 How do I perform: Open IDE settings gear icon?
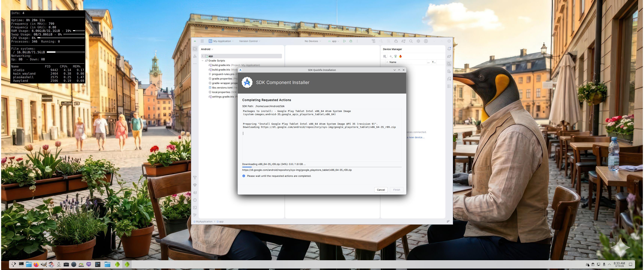(418, 41)
